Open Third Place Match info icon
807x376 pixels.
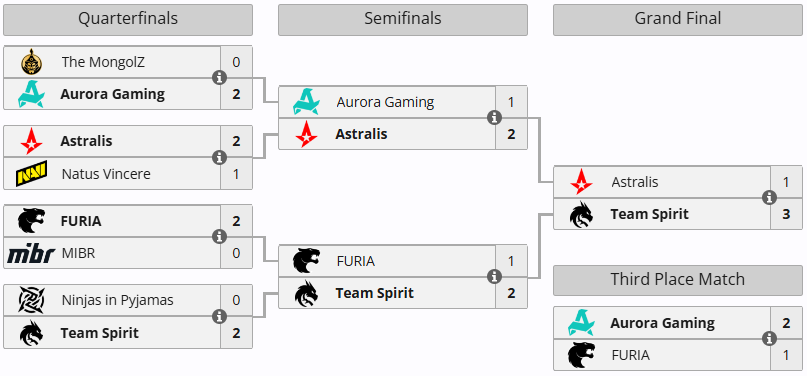[x=769, y=338]
